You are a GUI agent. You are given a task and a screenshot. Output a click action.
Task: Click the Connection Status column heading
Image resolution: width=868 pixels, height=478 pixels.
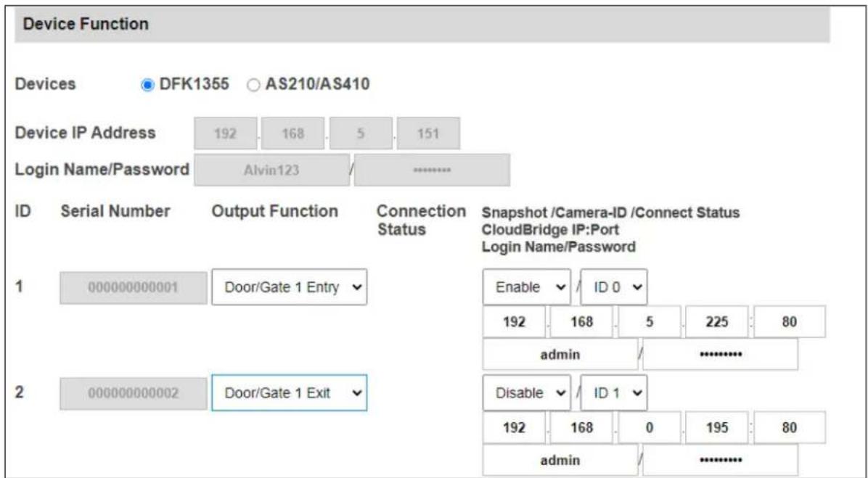pos(421,221)
